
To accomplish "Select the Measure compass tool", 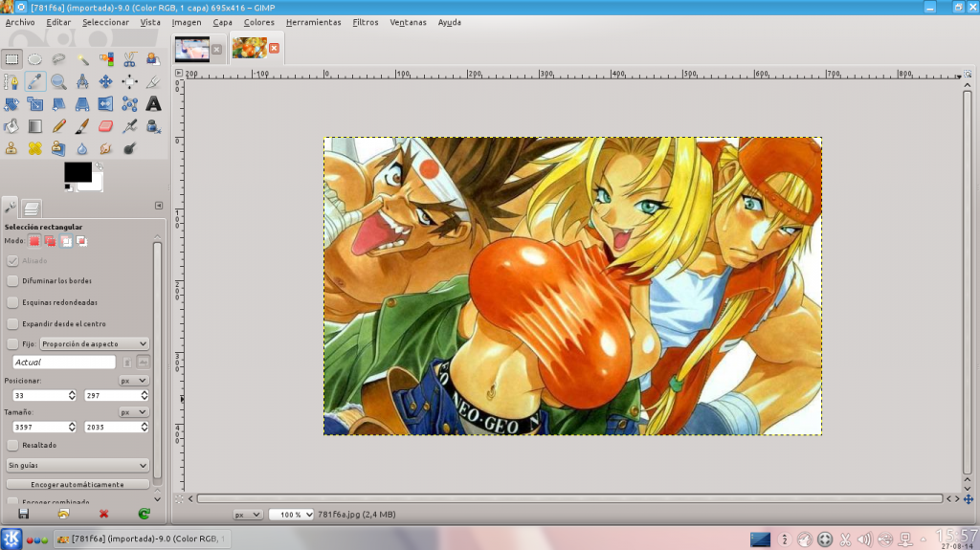I will pyautogui.click(x=82, y=82).
